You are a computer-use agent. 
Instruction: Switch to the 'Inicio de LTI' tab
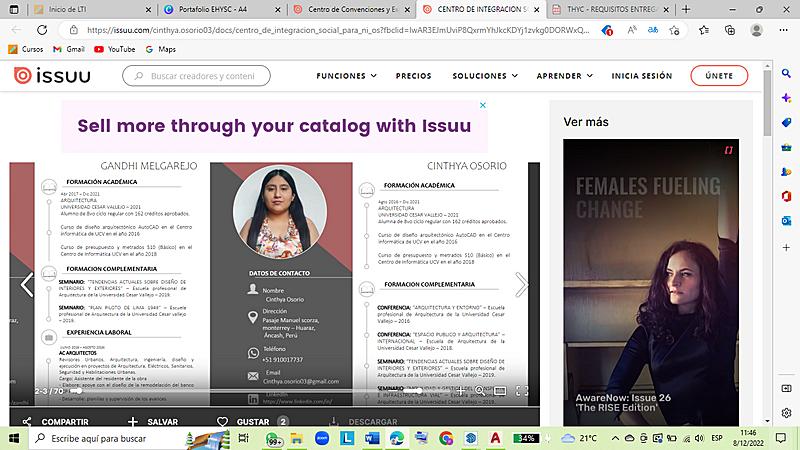(x=92, y=9)
